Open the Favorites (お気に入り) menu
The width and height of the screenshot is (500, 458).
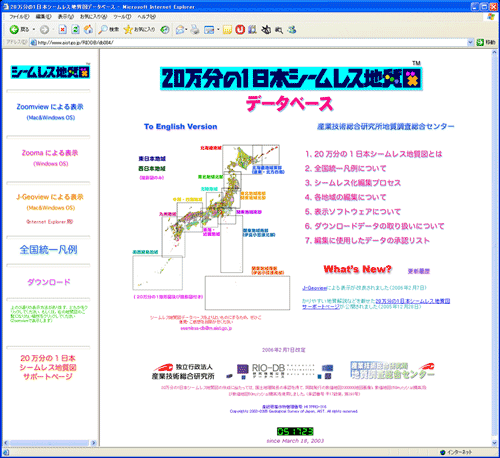click(x=93, y=16)
